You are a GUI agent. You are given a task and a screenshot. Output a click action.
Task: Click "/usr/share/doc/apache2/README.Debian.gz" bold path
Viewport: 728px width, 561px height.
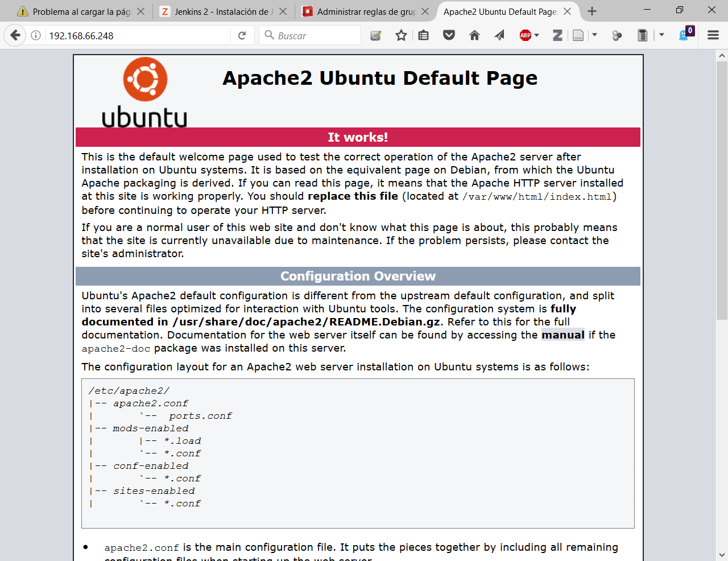tap(306, 321)
